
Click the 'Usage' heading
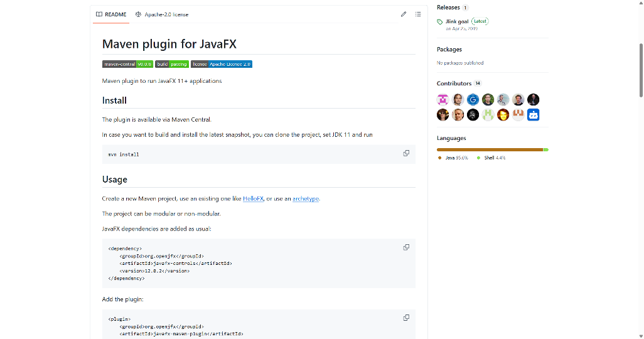coord(115,180)
